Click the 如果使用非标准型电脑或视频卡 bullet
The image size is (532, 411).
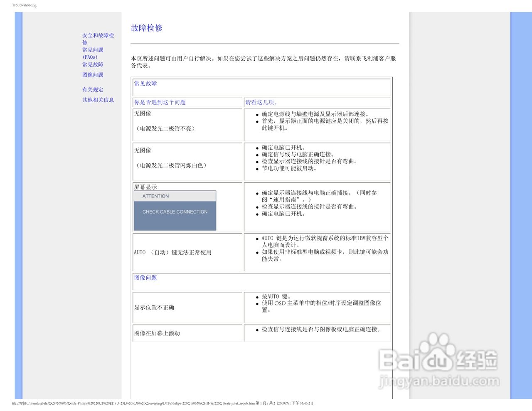click(x=325, y=256)
